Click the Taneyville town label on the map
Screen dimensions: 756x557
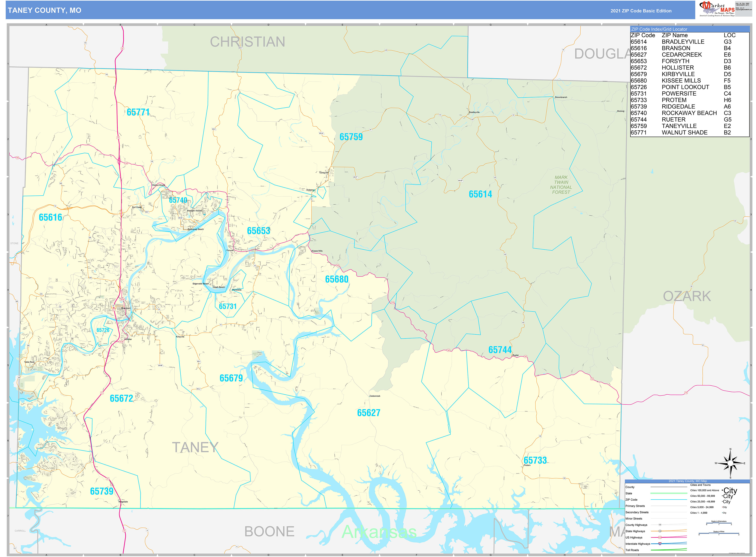pos(324,173)
